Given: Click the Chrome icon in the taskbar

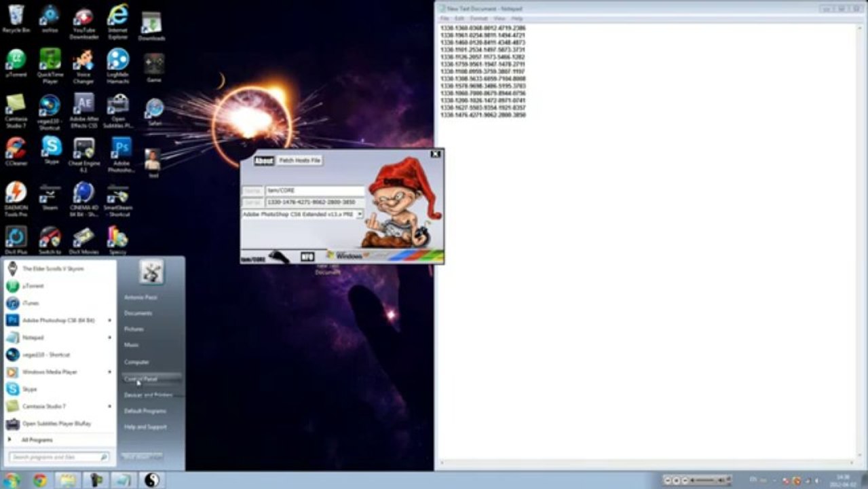Looking at the screenshot, I should [x=40, y=480].
